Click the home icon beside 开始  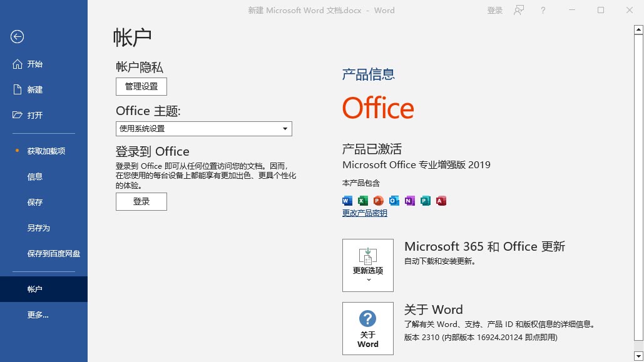point(18,64)
